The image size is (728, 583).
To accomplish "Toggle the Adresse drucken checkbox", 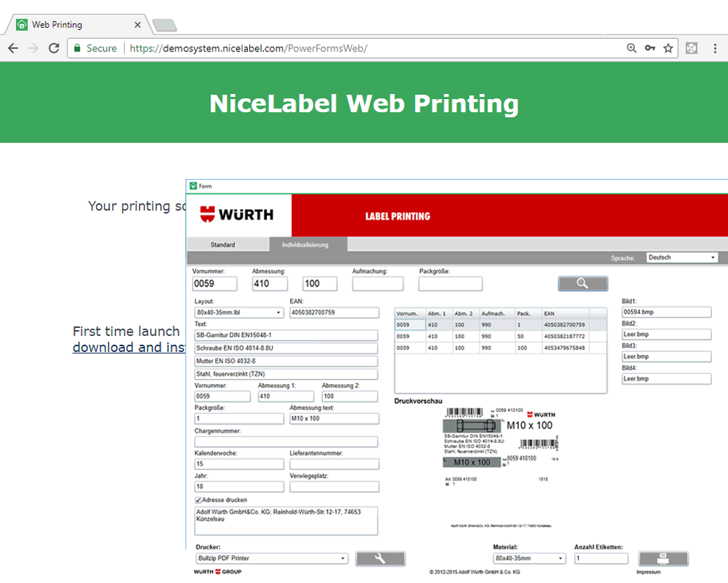I will [198, 500].
